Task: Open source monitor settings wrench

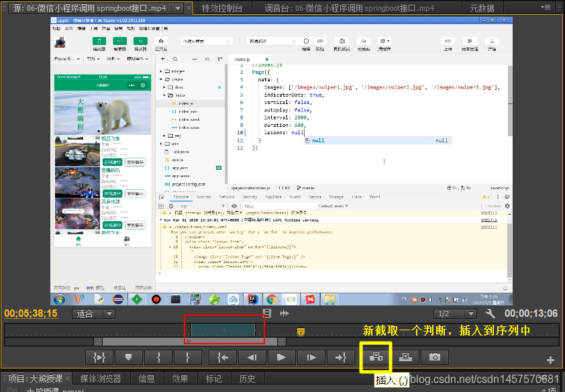Action: [x=490, y=313]
